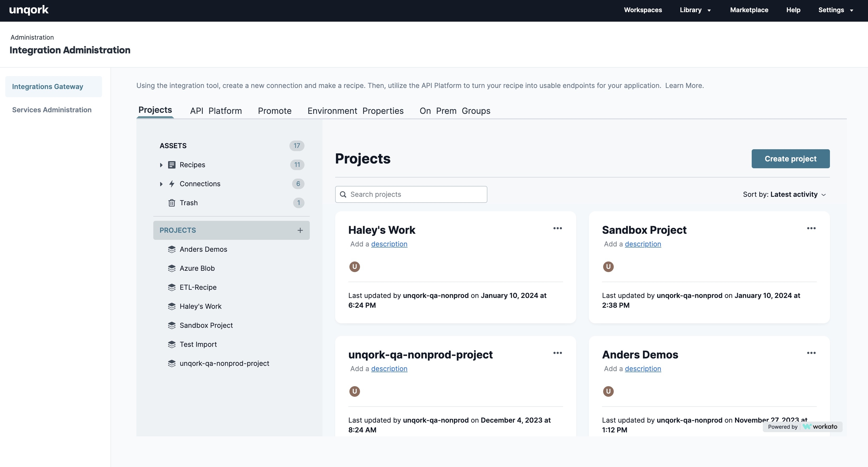Open the three-dot menu on Sandbox Project card
Image resolution: width=868 pixels, height=467 pixels.
(x=811, y=228)
